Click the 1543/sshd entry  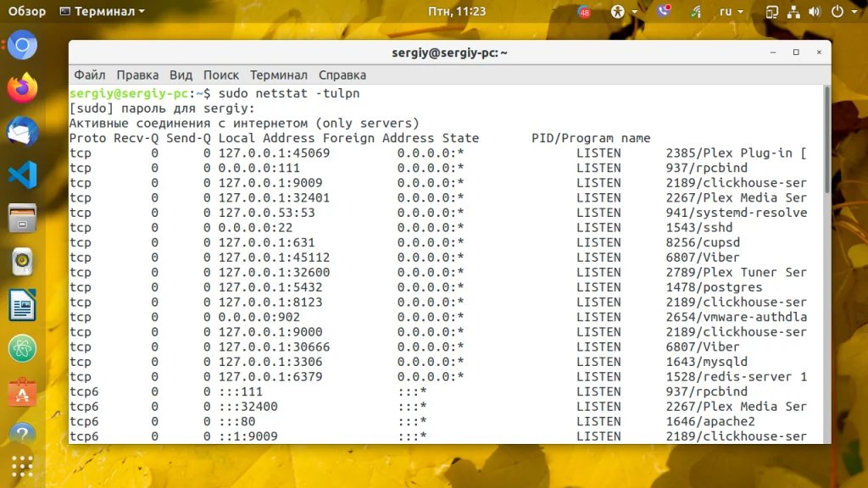699,227
